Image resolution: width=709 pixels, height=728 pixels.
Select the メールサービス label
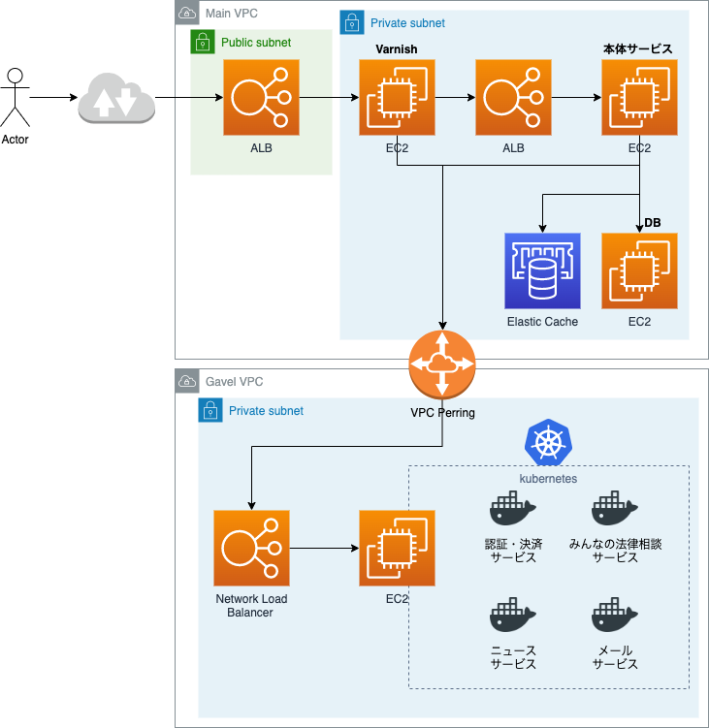point(615,657)
